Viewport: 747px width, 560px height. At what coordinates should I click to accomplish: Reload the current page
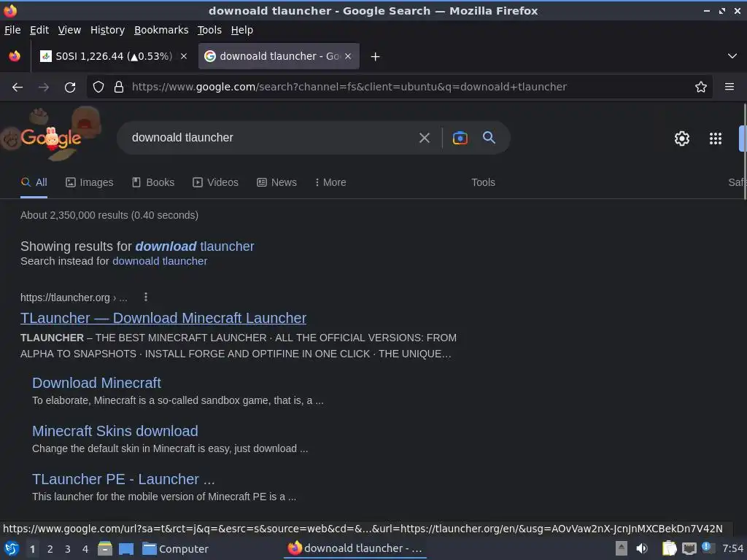[x=70, y=87]
